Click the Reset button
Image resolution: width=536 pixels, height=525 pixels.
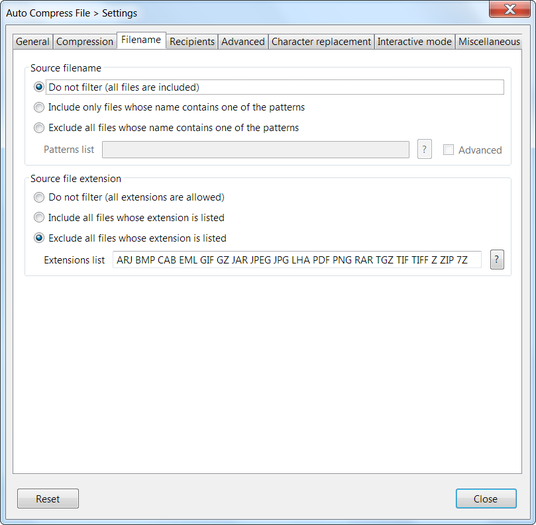point(48,499)
